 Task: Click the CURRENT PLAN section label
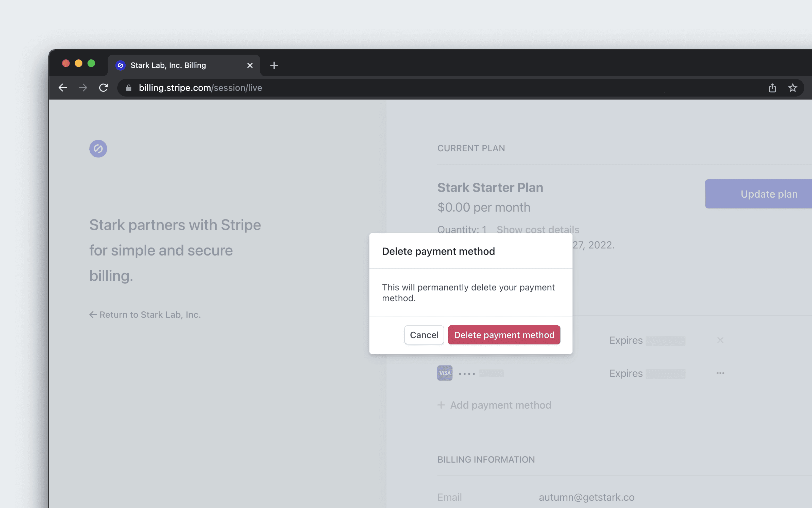click(471, 148)
